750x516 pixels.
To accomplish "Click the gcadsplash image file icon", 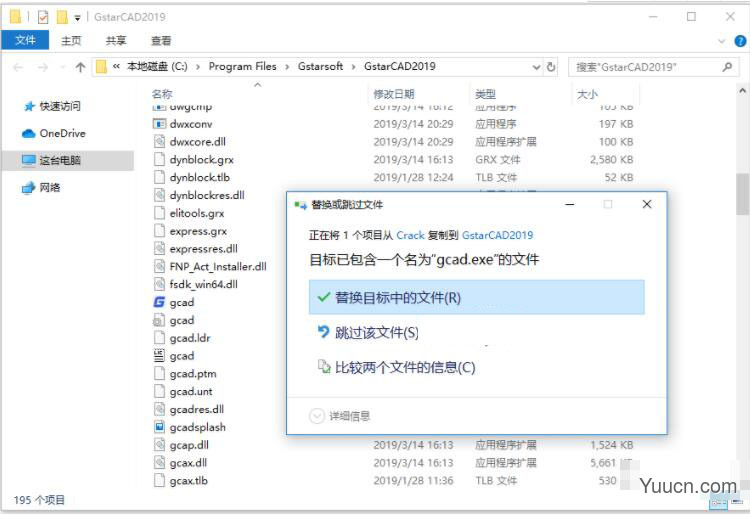I will 159,427.
